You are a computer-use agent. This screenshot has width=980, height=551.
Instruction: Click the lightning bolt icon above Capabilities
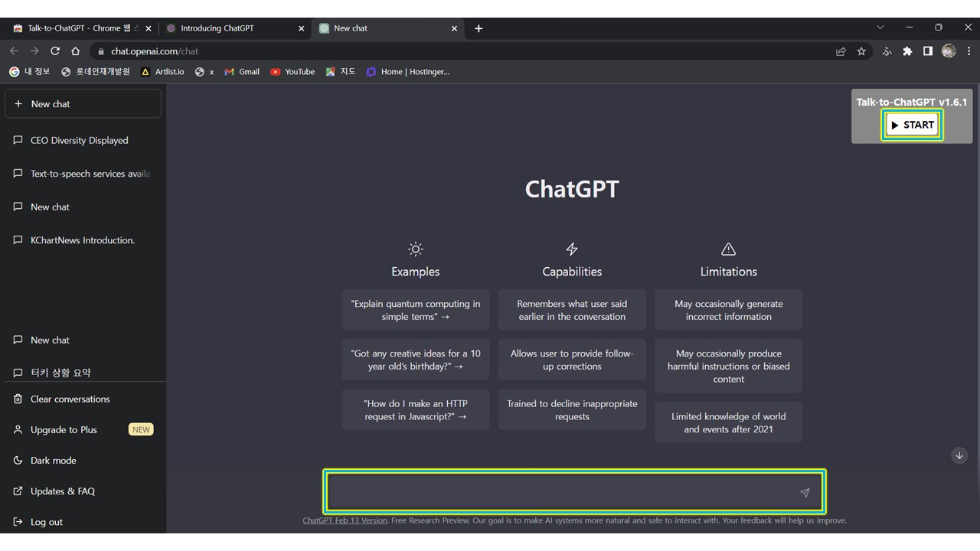572,249
